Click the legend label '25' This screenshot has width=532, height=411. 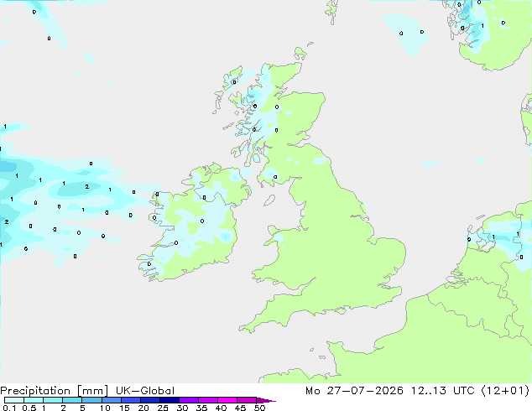click(163, 408)
